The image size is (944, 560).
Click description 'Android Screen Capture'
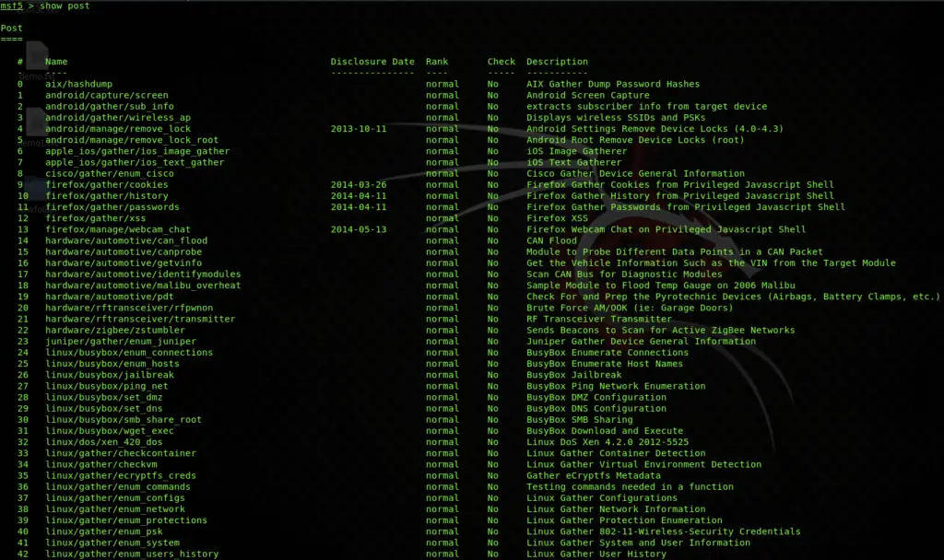(588, 95)
